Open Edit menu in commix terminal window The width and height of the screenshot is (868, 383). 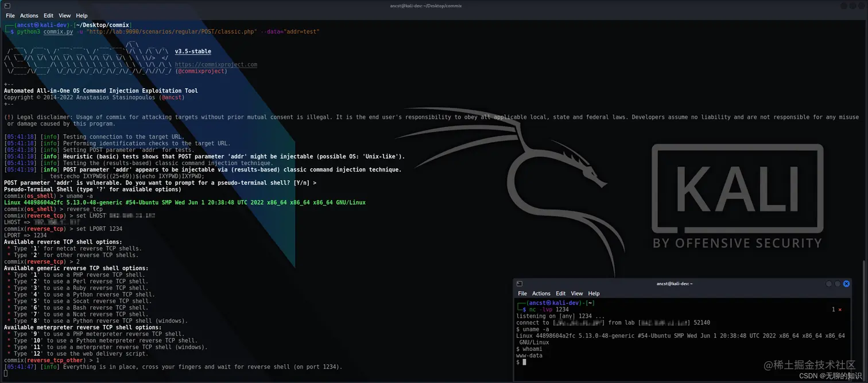48,15
